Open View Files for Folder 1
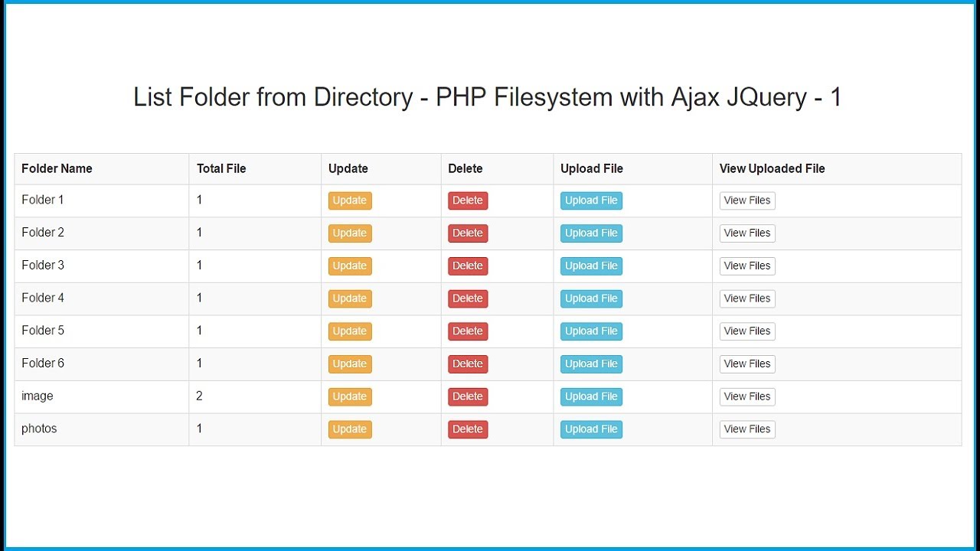Viewport: 980px width, 551px height. (747, 201)
